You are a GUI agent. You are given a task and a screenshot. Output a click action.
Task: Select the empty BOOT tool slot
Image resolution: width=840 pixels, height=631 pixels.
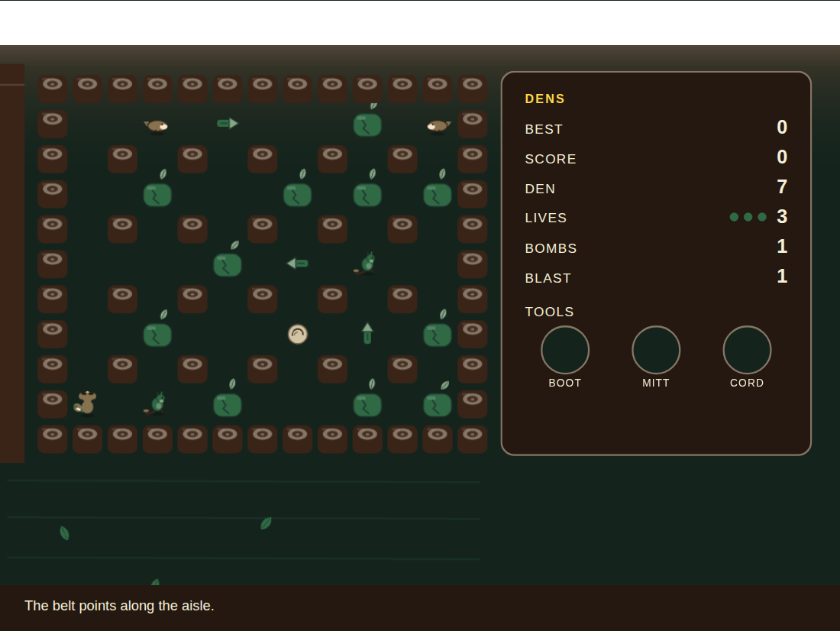[564, 350]
